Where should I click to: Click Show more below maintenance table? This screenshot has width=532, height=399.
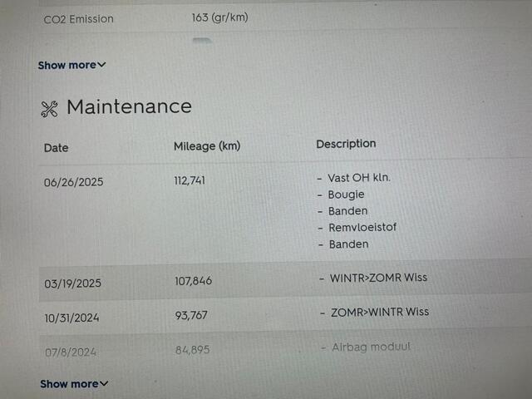69,384
